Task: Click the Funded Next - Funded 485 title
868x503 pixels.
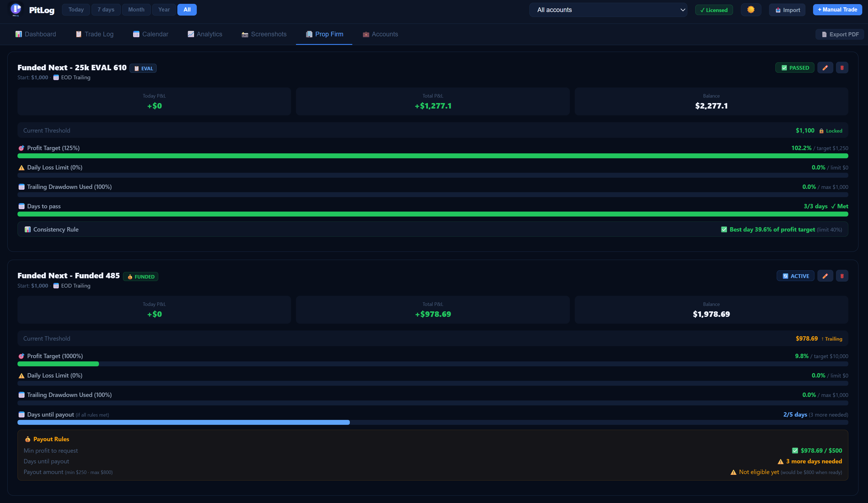Action: [x=69, y=276]
